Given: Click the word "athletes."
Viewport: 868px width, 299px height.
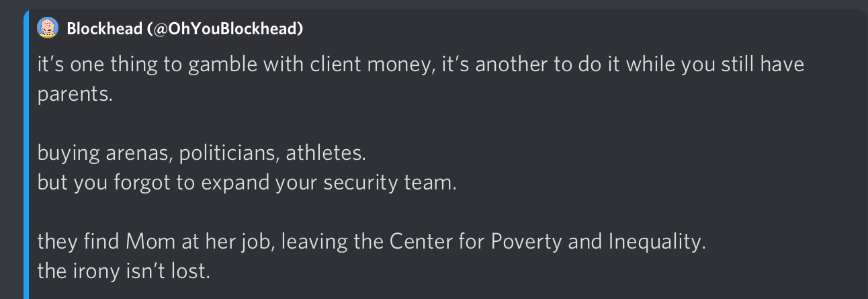Looking at the screenshot, I should tap(327, 153).
